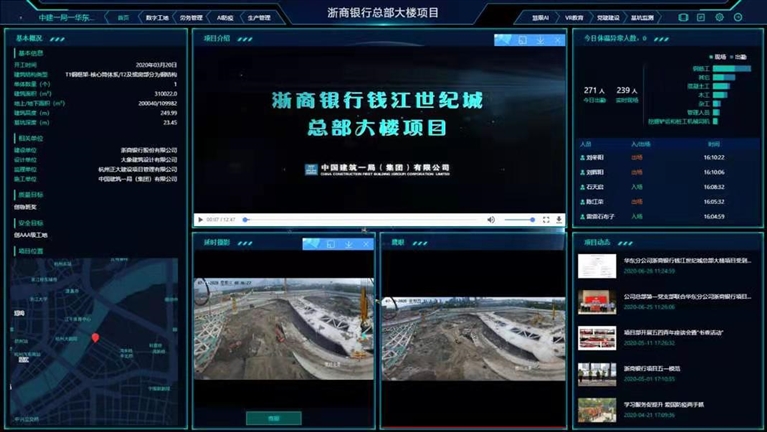Toggle the 现场 legend in worker chart
This screenshot has height=432, width=767.
717,57
